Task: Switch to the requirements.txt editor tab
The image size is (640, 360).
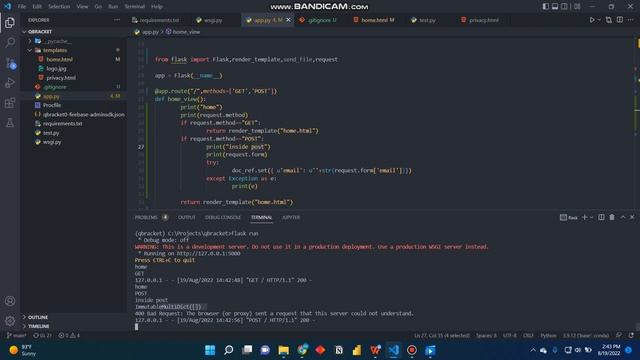Action: [159, 20]
